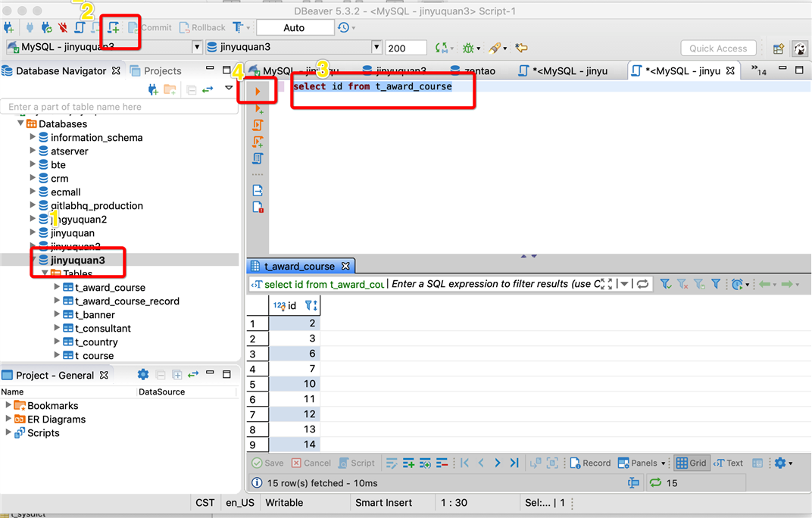Viewport: 812px width, 518px height.
Task: Collapse the Databases tree node
Action: (20, 123)
